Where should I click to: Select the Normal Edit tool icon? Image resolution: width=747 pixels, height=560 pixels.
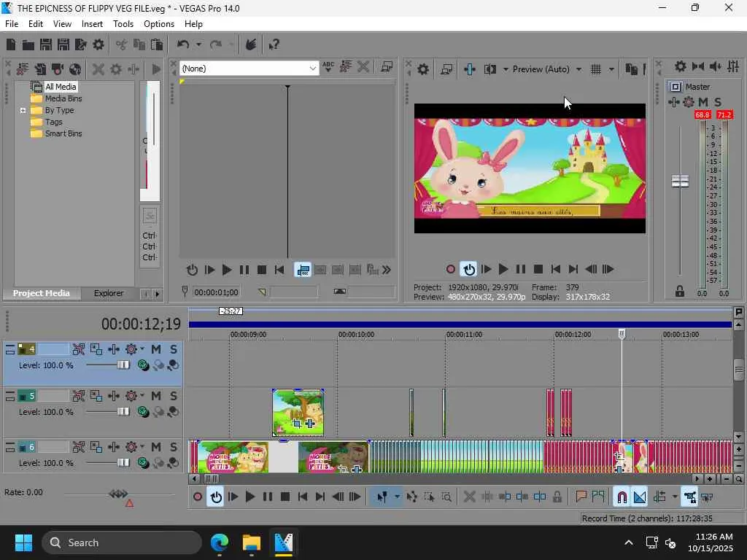pos(382,497)
